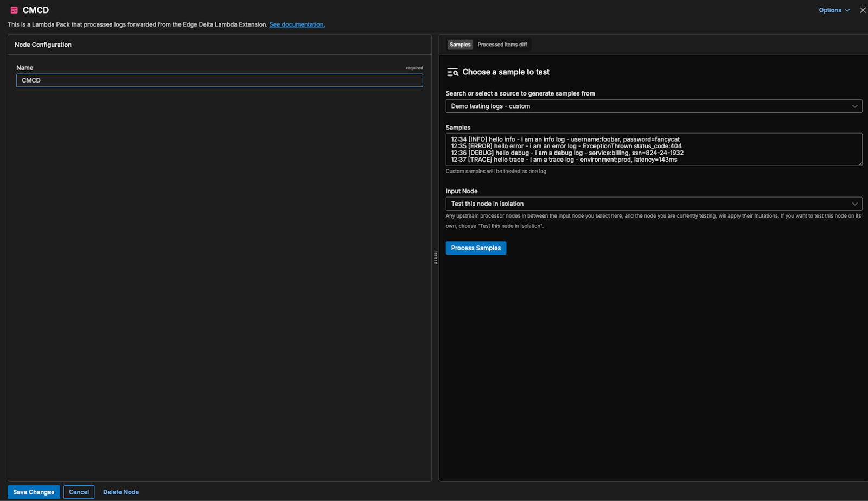Save Changes to the node
The image size is (868, 501).
pos(34,492)
